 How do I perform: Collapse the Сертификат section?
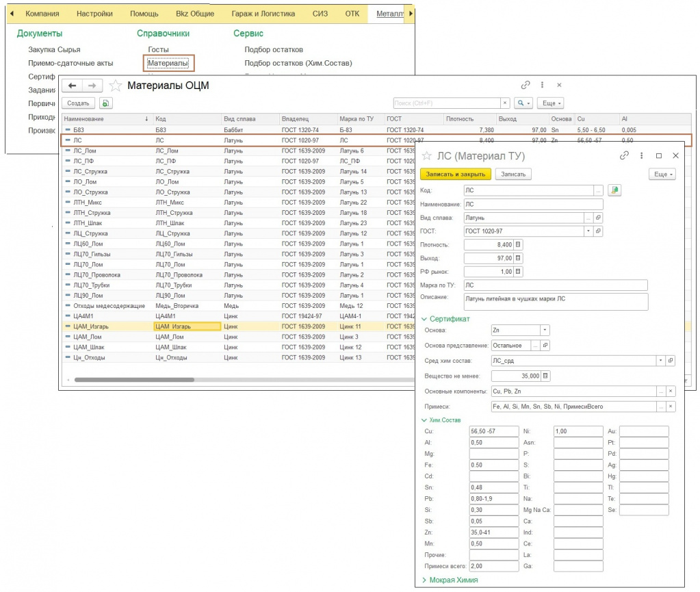[x=445, y=319]
